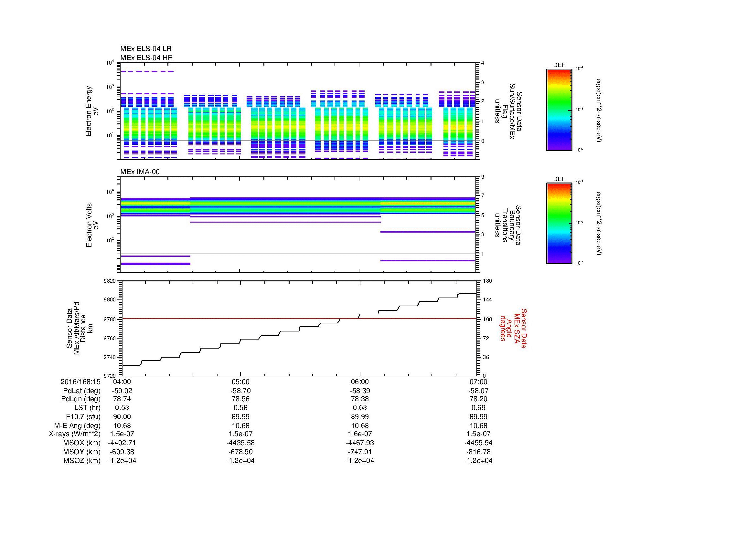The image size is (756, 534).
Task: Click the 9740 altitude axis tick label
Action: tap(110, 357)
